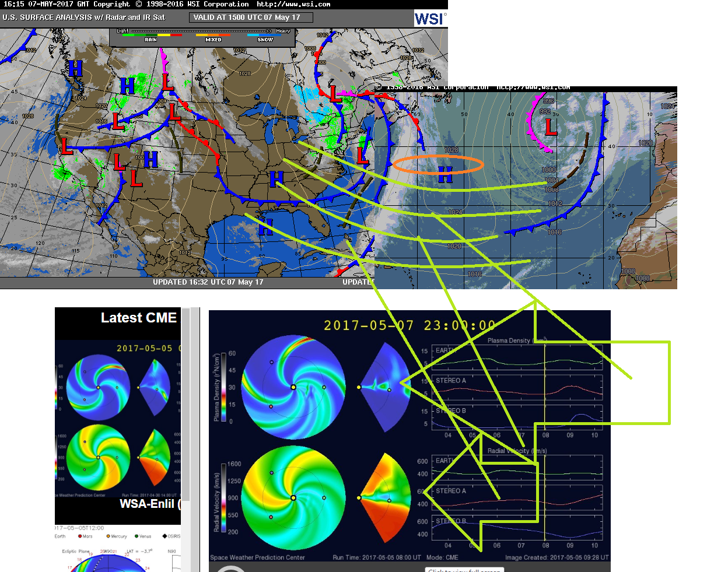Click the EARTH plasma density time series plot

point(517,357)
